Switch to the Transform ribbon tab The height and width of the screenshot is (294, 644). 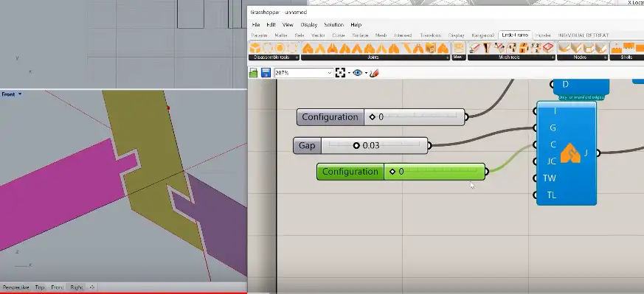430,35
